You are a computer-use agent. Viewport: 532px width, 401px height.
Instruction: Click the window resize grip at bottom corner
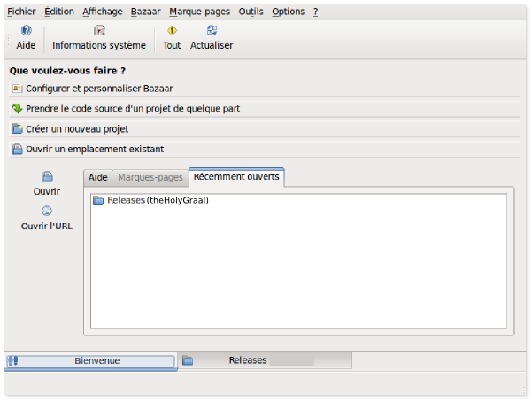tap(522, 391)
